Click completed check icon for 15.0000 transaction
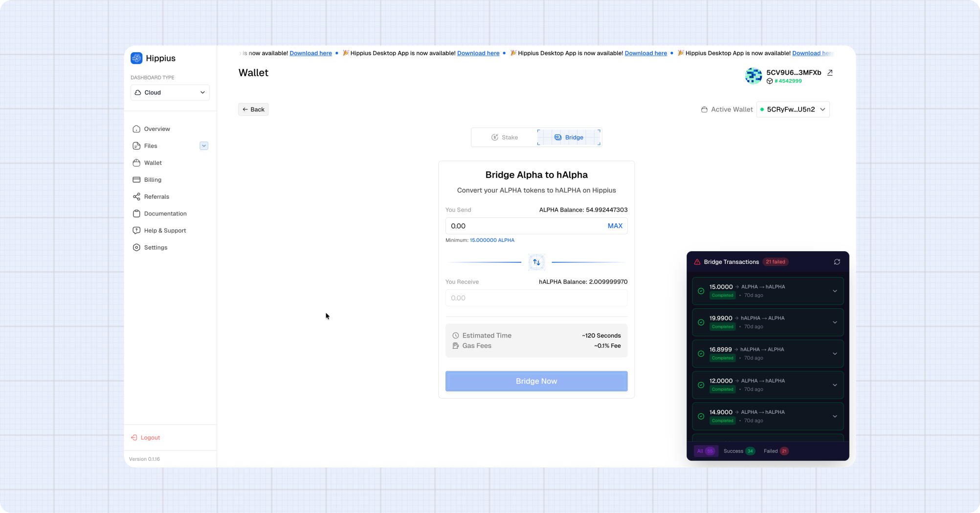This screenshot has height=513, width=980. [701, 291]
